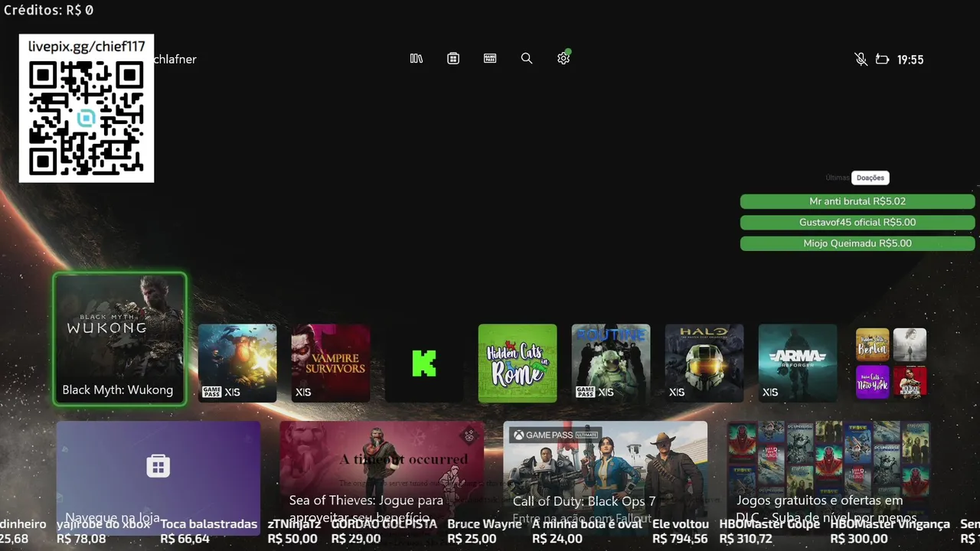Select the Últimas tab in donations widget
Viewport: 980px width, 551px height.
pyautogui.click(x=837, y=178)
